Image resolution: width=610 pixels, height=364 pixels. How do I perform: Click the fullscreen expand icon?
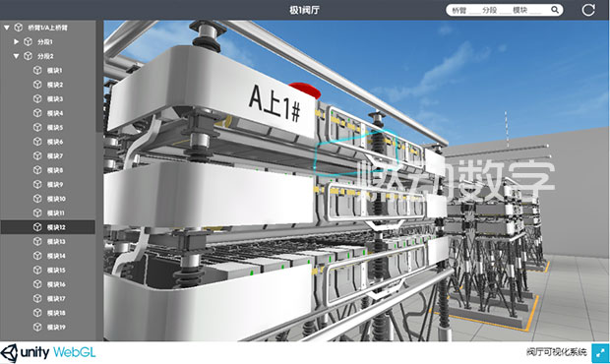click(600, 353)
